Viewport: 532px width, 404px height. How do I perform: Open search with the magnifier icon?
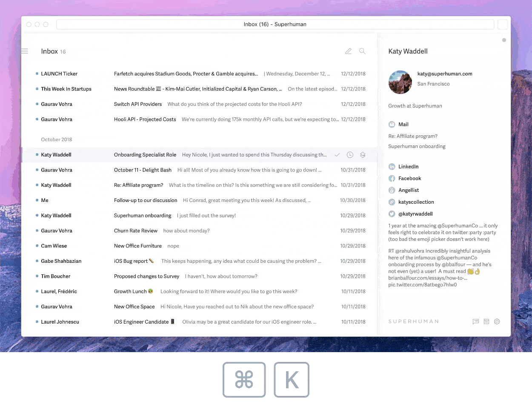click(362, 51)
